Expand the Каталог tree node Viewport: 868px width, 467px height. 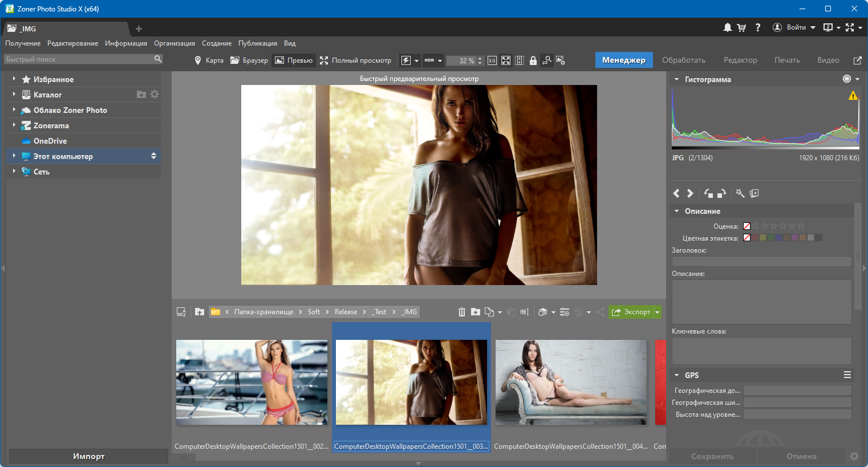point(14,95)
